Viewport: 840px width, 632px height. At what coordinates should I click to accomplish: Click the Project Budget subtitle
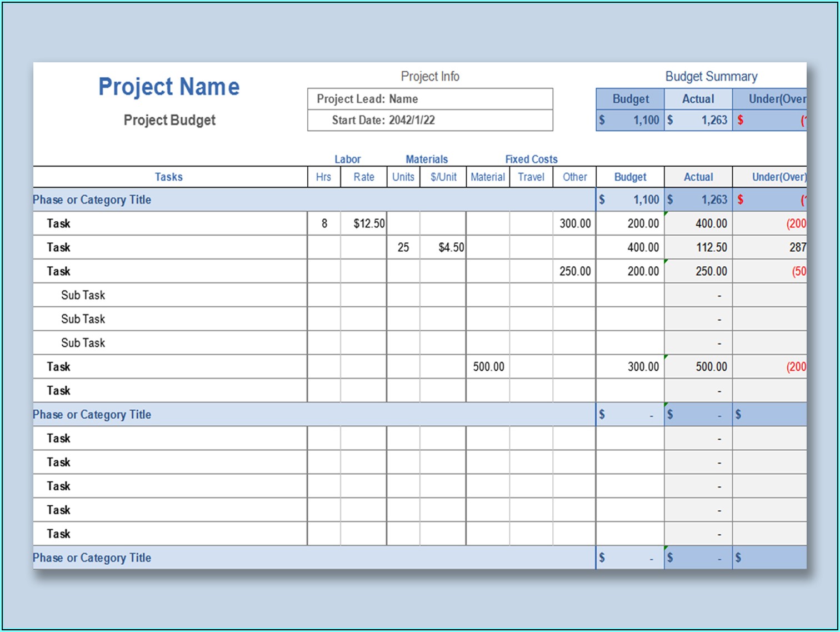pyautogui.click(x=169, y=120)
